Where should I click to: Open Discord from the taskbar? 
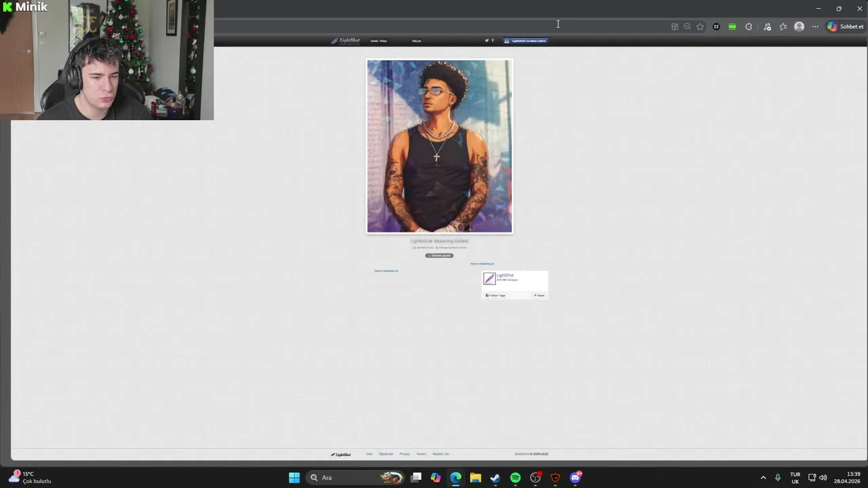coord(576,478)
